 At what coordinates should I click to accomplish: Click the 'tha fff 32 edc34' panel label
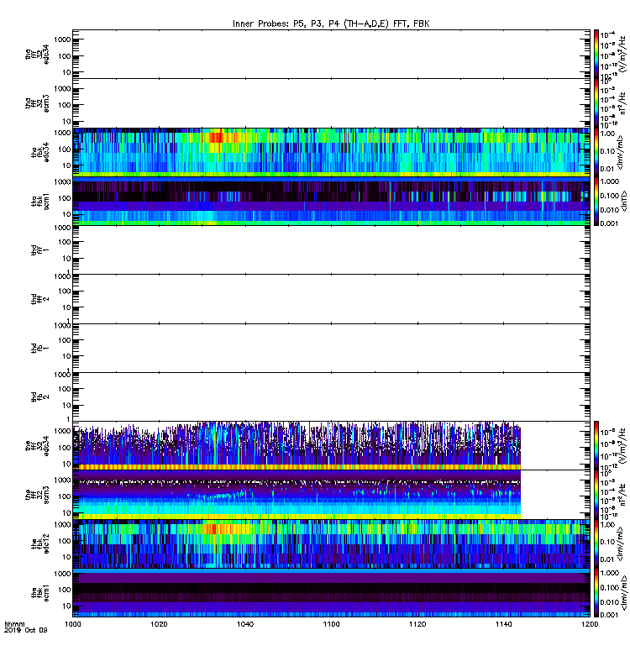(x=37, y=54)
